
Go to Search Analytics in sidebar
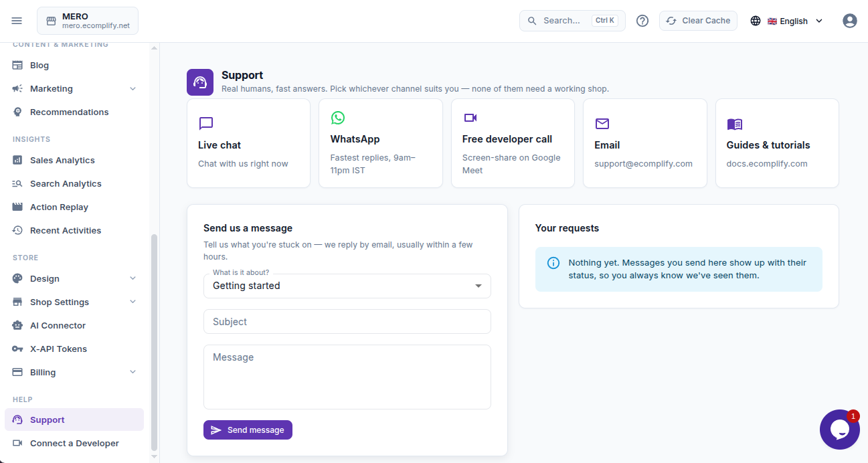[74, 184]
